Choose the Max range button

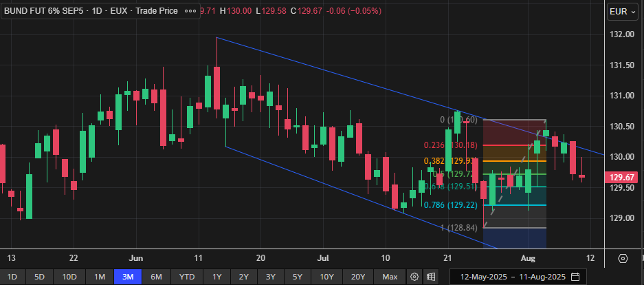tap(390, 277)
